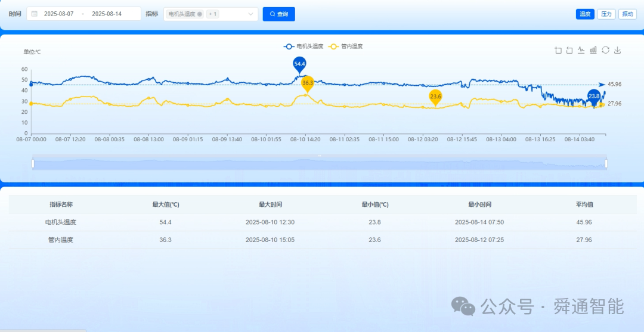Click the 08-14 03:40 axis label
This screenshot has height=332, width=644.
579,139
